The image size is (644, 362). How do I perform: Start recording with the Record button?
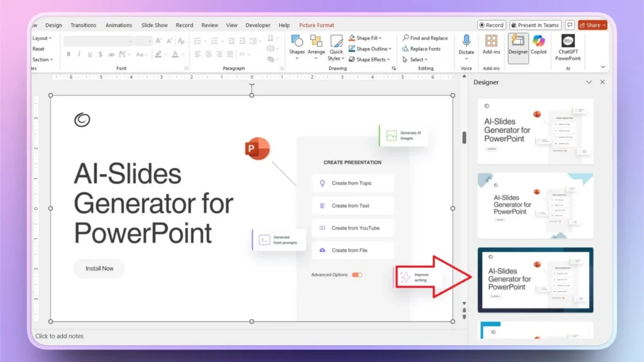tap(491, 25)
